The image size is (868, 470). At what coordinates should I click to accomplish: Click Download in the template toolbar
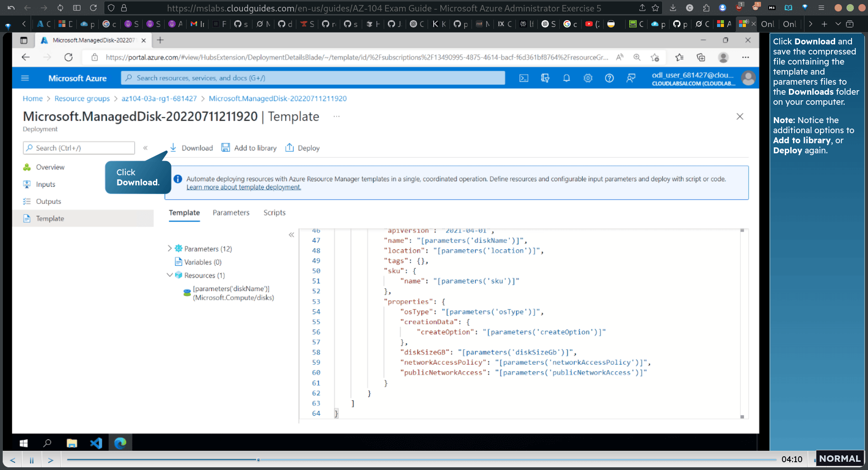pos(191,148)
